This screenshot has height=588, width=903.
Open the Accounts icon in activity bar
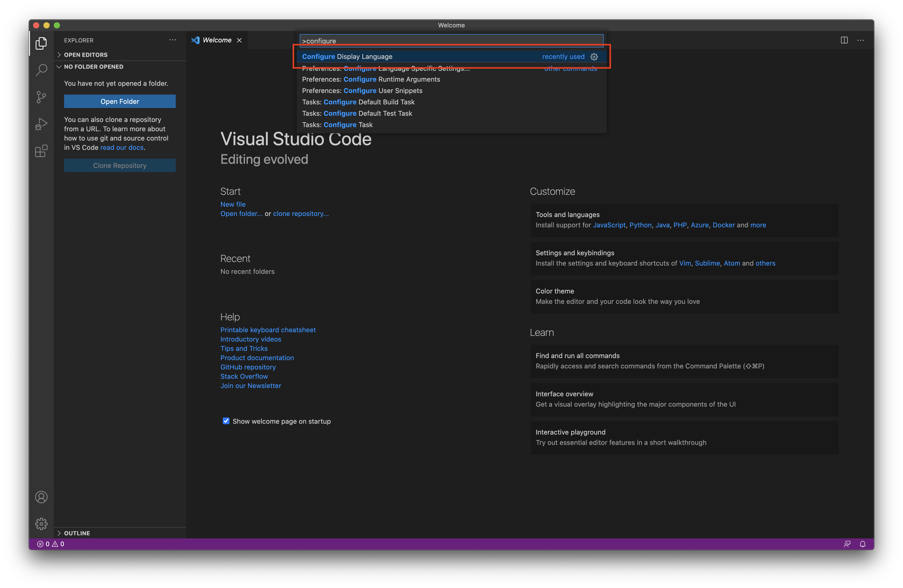(41, 497)
